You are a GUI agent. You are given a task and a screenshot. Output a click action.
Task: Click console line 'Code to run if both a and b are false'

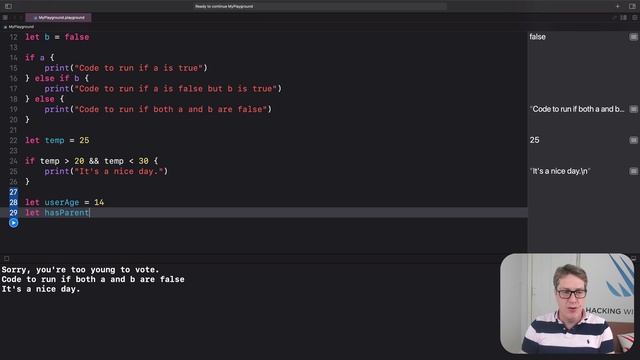(x=93, y=280)
